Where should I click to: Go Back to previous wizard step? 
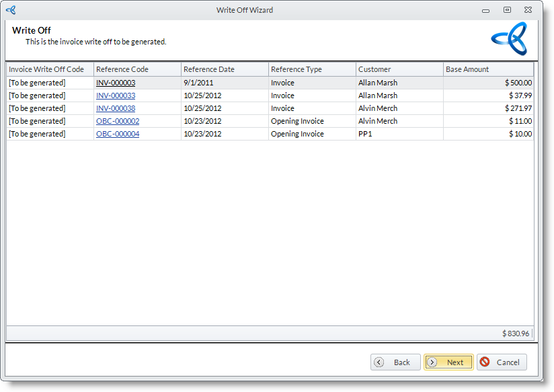pos(395,362)
